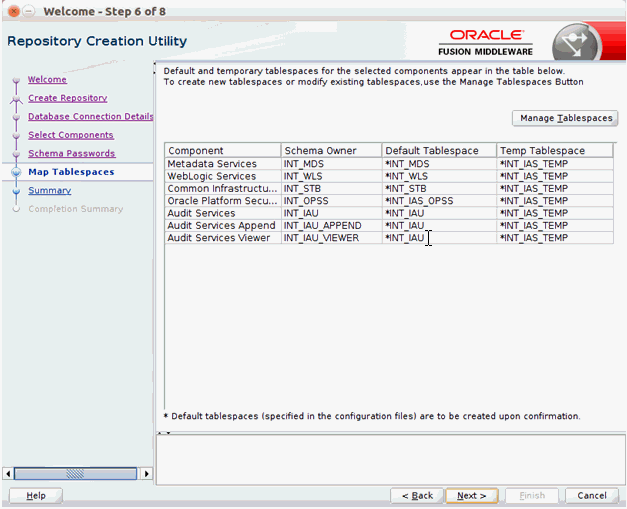Click the Welcome step node icon

[x=16, y=80]
